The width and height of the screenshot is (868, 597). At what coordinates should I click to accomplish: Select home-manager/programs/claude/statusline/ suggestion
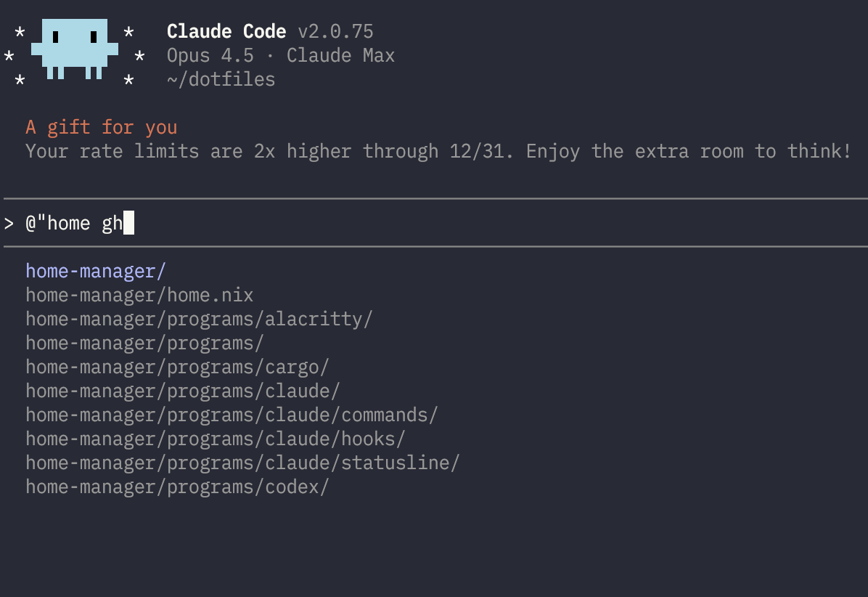[x=242, y=463]
